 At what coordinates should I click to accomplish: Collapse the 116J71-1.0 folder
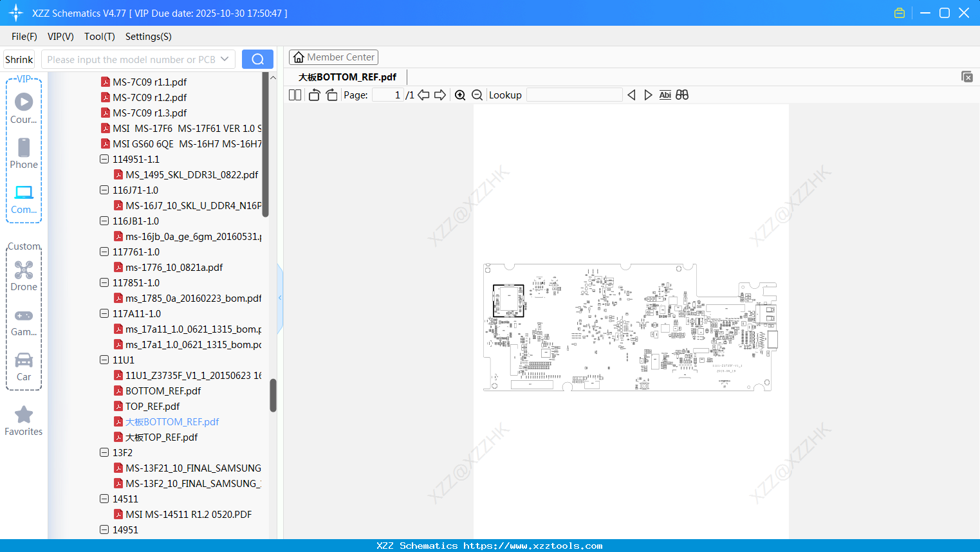click(104, 190)
